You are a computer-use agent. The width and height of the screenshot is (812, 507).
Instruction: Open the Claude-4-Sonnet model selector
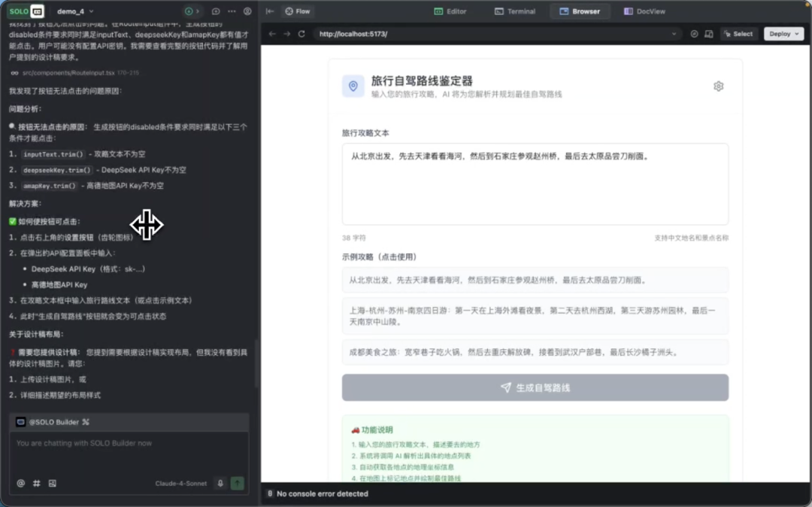click(x=180, y=483)
